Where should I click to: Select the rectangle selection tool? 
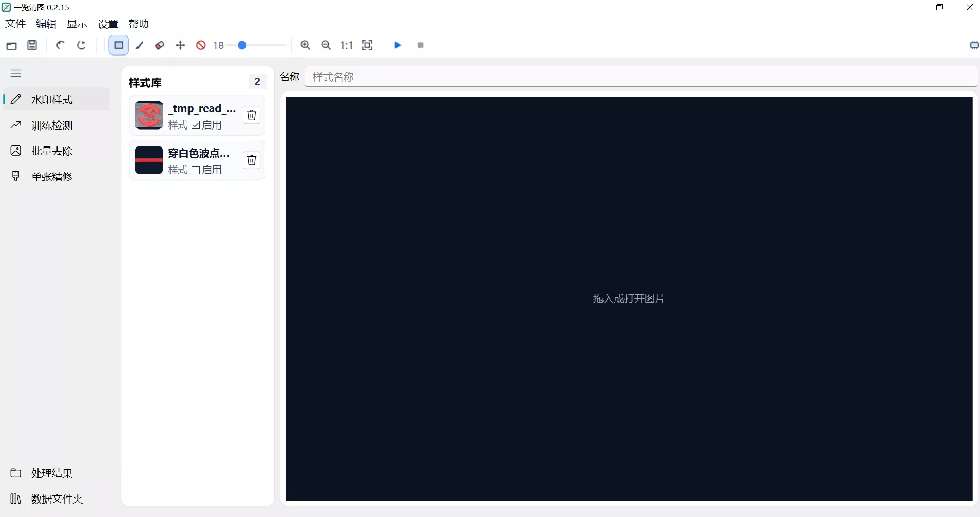click(119, 45)
